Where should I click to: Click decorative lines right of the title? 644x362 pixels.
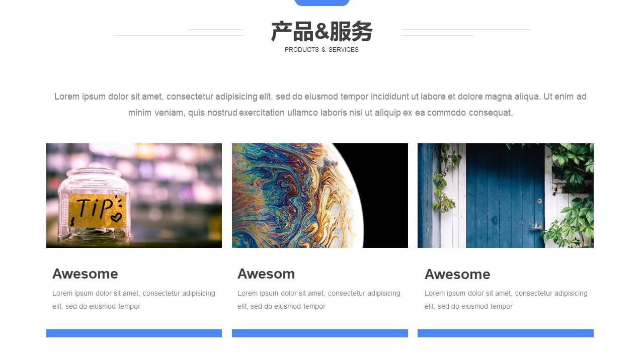465,32
